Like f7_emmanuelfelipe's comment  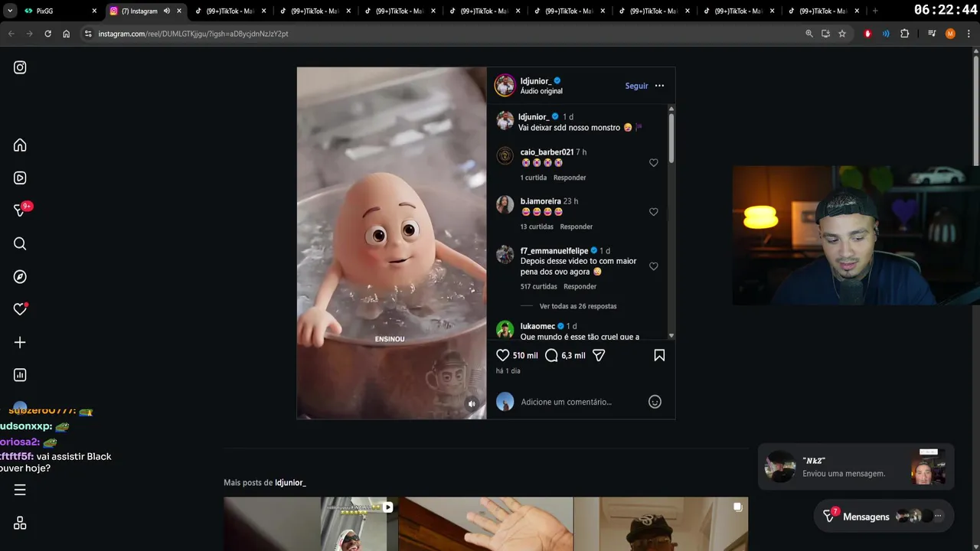click(x=654, y=266)
